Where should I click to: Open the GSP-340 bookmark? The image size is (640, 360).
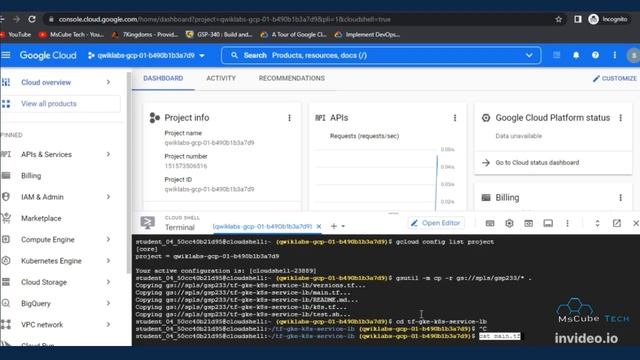coord(219,35)
